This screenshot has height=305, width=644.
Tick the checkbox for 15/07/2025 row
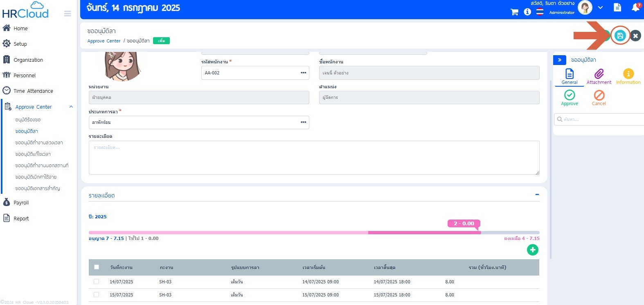pyautogui.click(x=97, y=295)
